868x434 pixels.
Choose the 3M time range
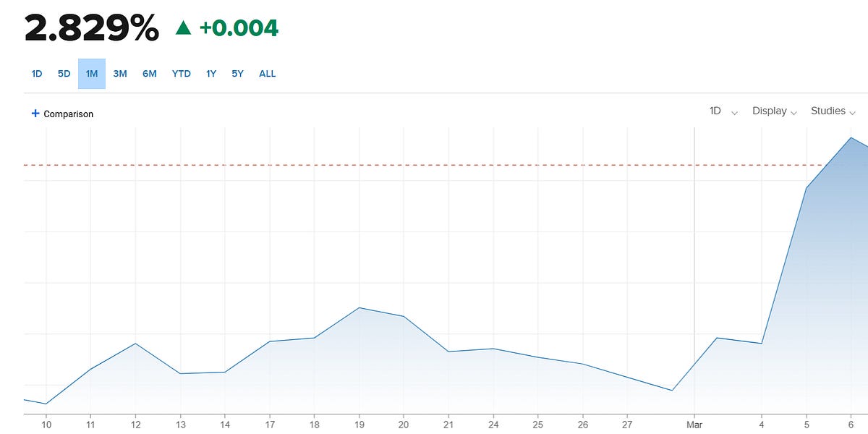[120, 74]
